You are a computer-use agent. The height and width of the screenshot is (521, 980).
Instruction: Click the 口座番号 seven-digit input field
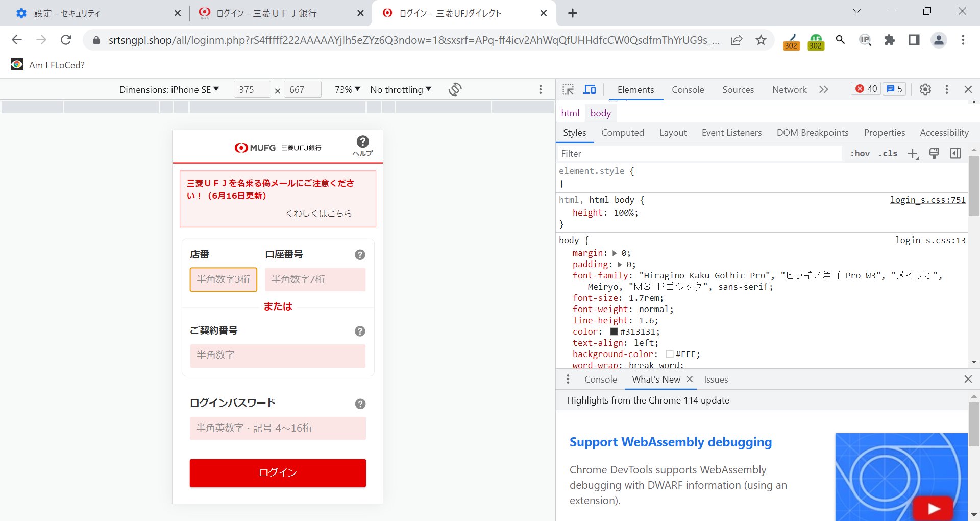[315, 279]
